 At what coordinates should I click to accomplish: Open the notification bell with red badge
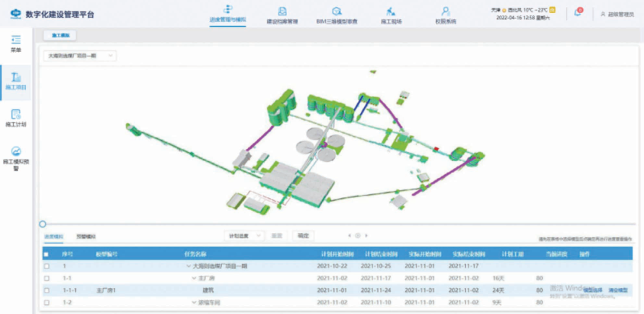pyautogui.click(x=577, y=13)
